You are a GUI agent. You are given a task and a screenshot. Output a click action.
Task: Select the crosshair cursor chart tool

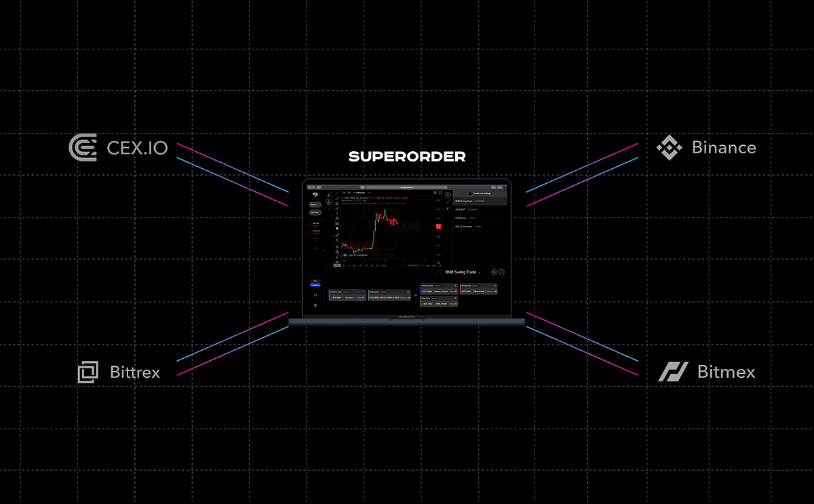click(x=337, y=193)
